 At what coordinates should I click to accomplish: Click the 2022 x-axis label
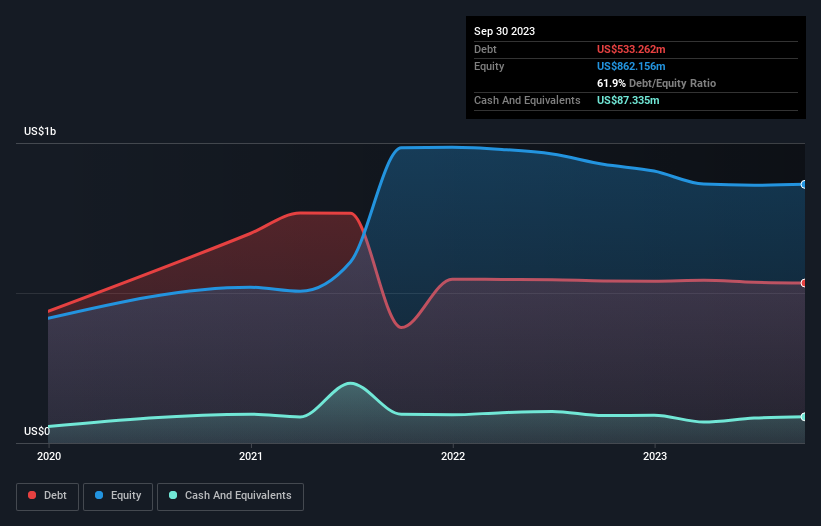coord(453,456)
